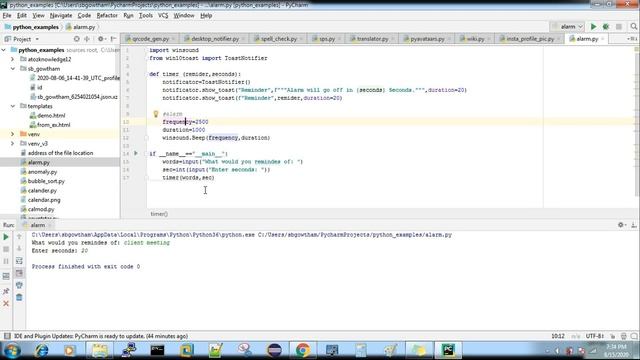This screenshot has height=360, width=640.
Task: Open the Refactor menu
Action: [107, 16]
